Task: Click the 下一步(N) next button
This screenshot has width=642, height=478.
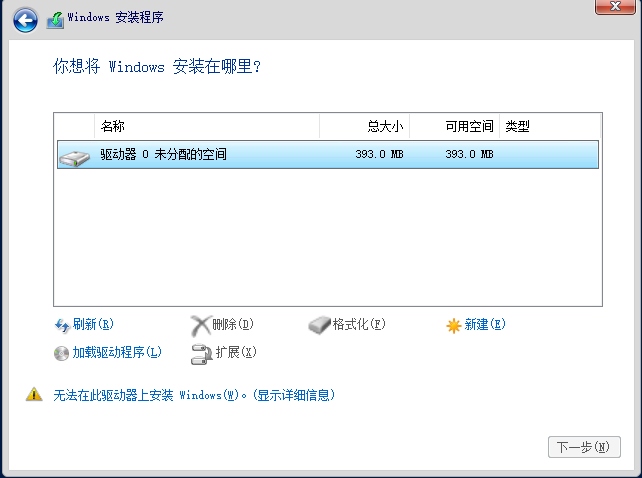Action: coord(584,447)
